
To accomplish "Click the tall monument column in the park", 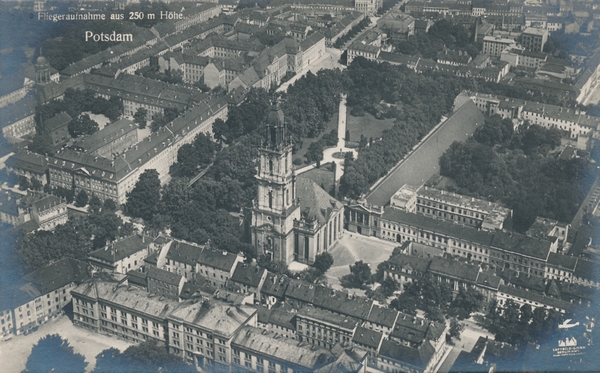I will coord(342,121).
